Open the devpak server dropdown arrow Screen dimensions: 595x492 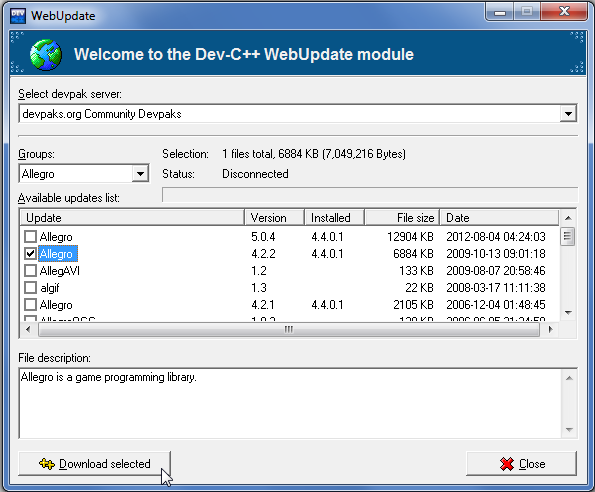point(568,114)
